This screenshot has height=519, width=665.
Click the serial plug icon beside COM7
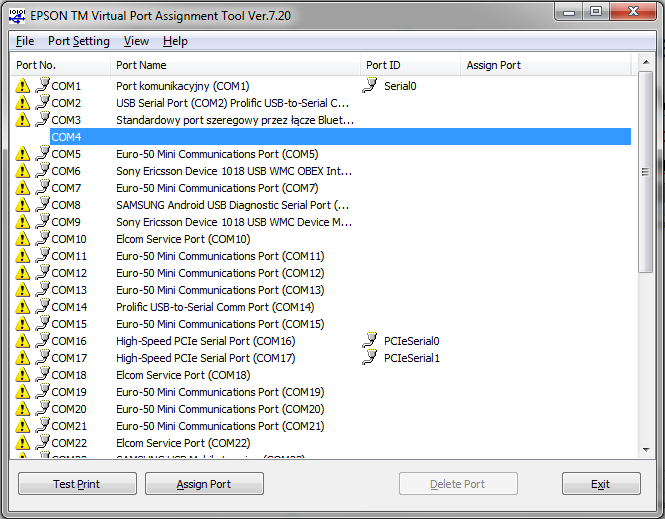pyautogui.click(x=42, y=187)
